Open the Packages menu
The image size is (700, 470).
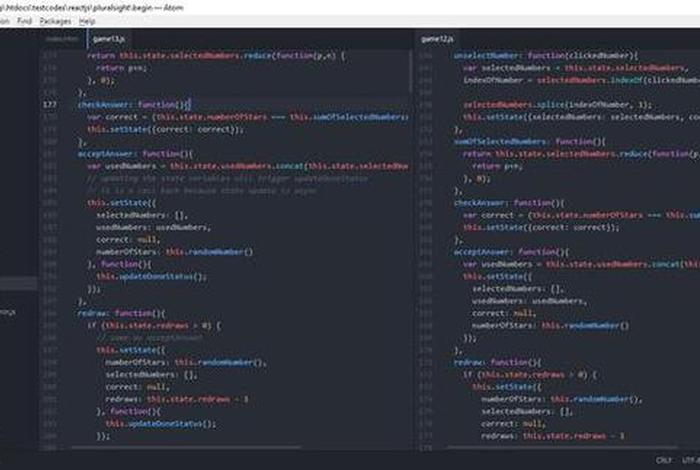tap(55, 21)
